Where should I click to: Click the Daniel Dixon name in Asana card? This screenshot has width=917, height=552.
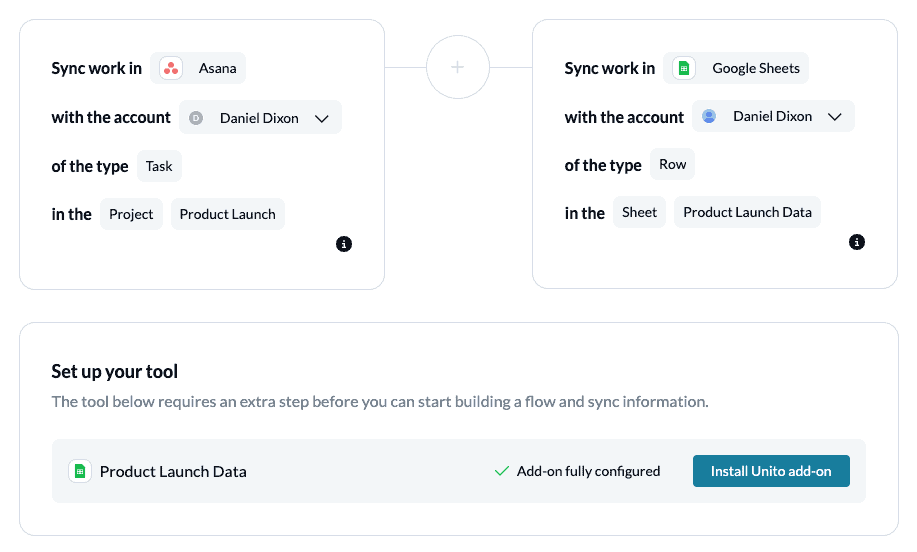click(259, 118)
